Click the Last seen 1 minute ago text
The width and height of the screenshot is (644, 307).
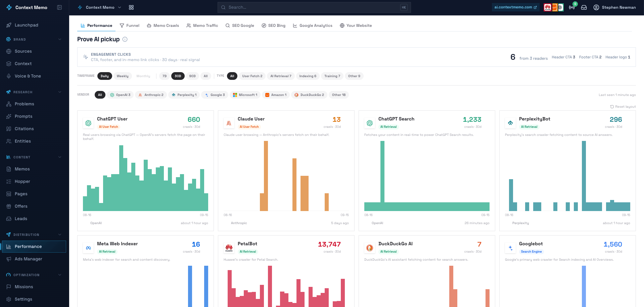click(x=617, y=95)
